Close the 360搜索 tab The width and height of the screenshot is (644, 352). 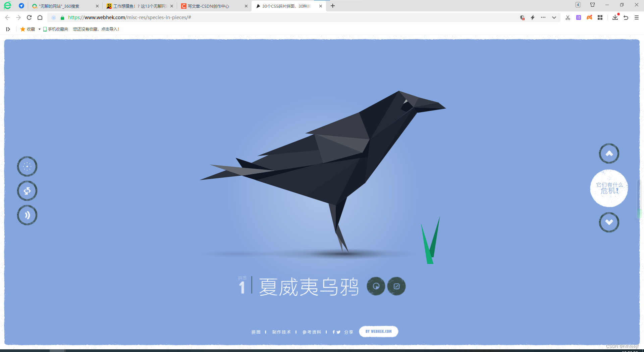pos(97,6)
